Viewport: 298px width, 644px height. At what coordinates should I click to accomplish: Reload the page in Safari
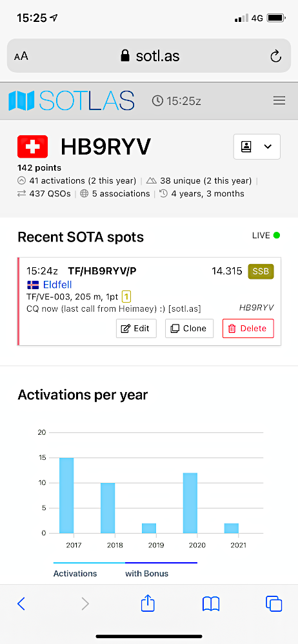(x=275, y=56)
